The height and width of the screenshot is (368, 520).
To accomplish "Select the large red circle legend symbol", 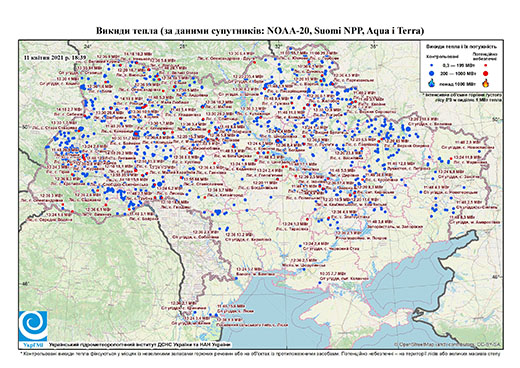I will click(485, 73).
